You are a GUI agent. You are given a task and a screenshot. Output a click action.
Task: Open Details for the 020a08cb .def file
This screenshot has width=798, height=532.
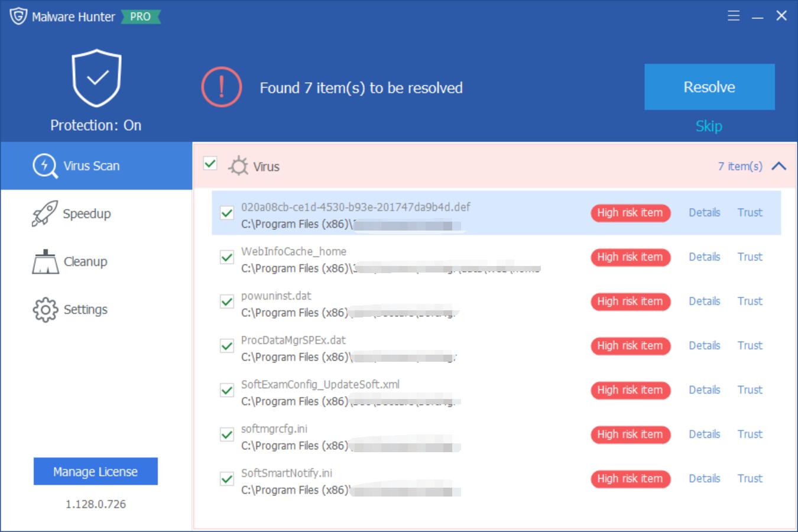tap(704, 212)
